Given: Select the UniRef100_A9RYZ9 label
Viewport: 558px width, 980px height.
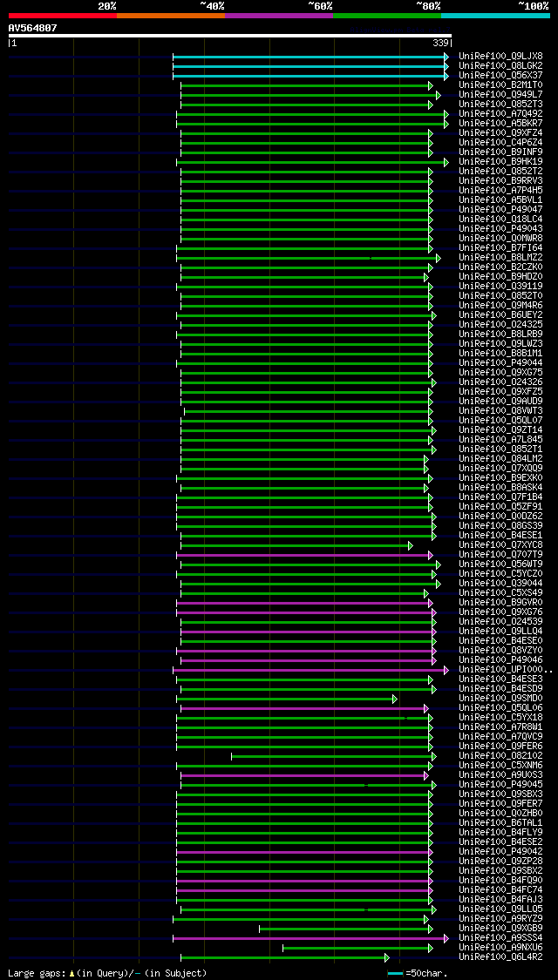Looking at the screenshot, I should [x=500, y=918].
